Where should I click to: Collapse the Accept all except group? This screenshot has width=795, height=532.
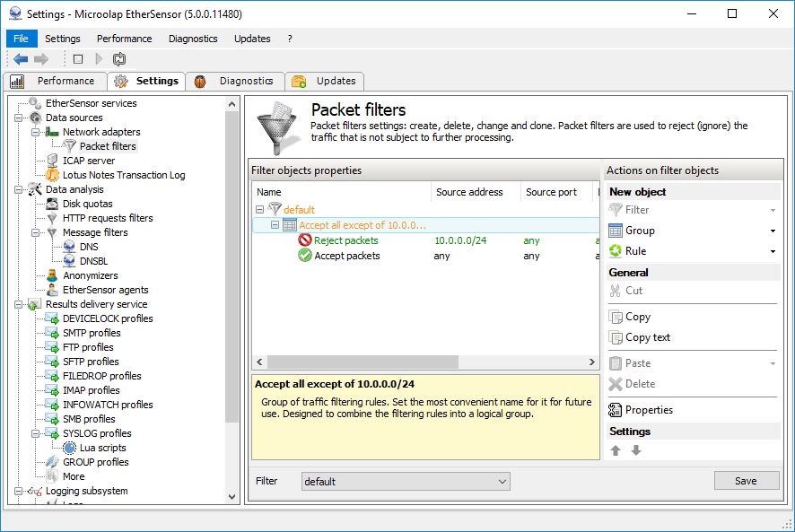coord(275,224)
